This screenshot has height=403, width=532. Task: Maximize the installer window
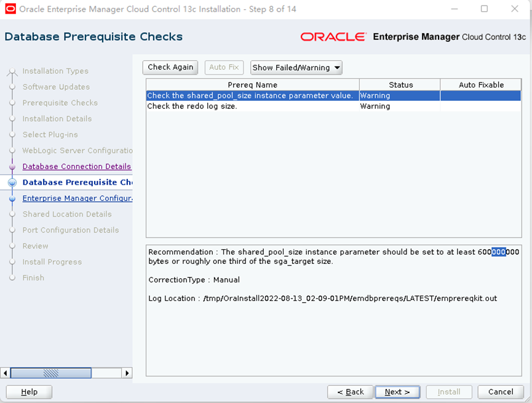[x=484, y=9]
